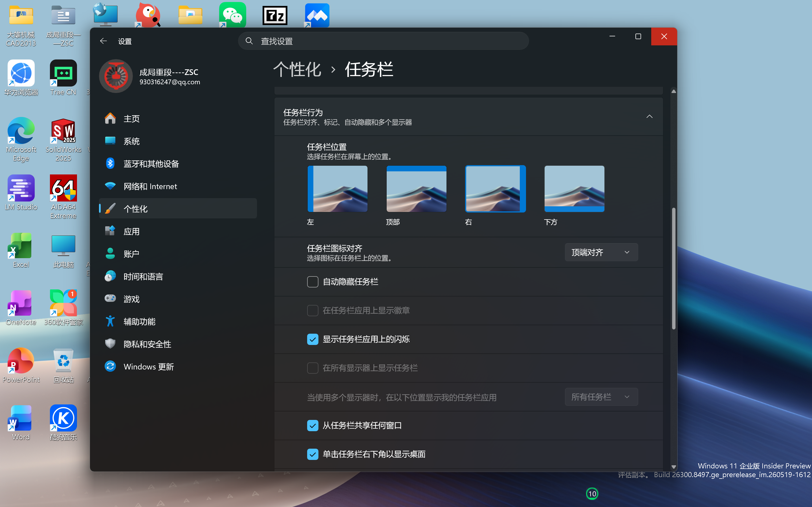Select 左 taskbar position thumbnail
The width and height of the screenshot is (812, 507).
pyautogui.click(x=337, y=189)
